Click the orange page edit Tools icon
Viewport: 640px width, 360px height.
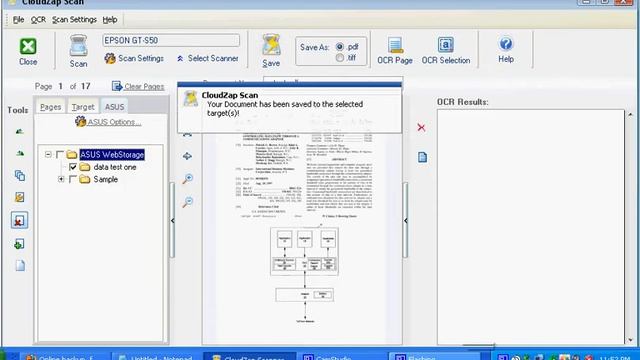click(20, 197)
